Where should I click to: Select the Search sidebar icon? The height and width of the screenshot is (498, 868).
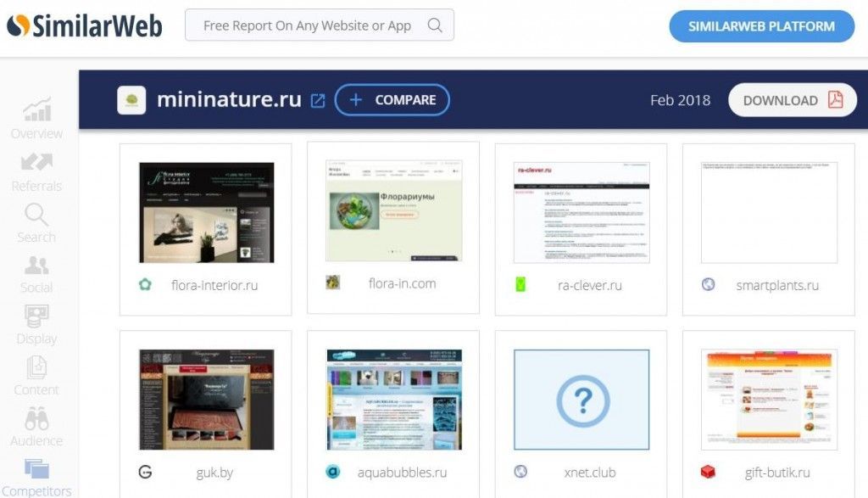click(x=36, y=222)
